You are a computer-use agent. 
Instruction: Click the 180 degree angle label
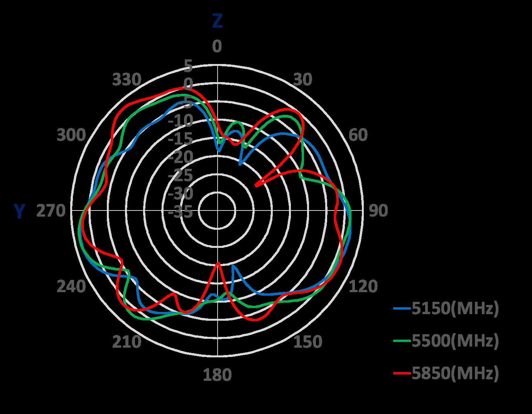click(217, 375)
